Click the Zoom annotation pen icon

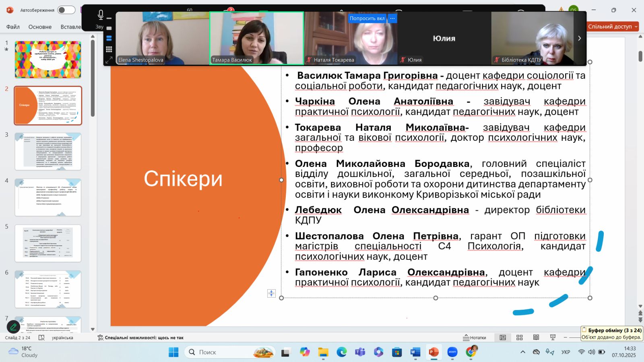tap(13, 327)
